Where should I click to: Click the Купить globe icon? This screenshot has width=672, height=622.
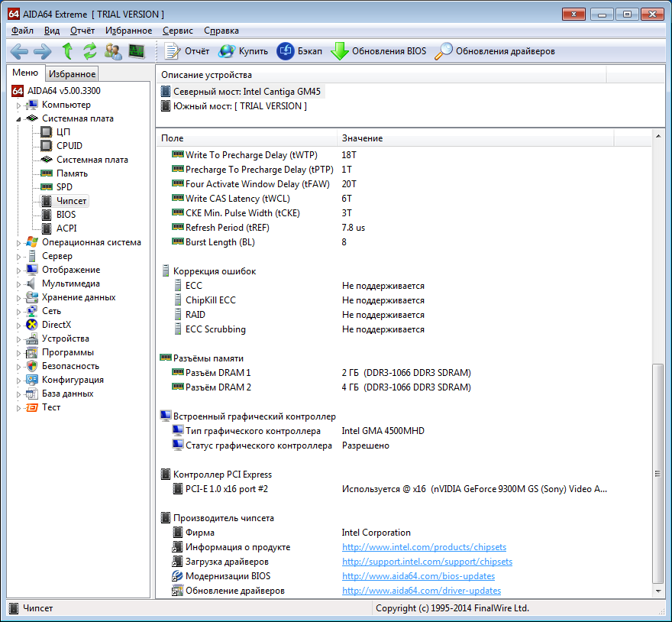coord(227,51)
